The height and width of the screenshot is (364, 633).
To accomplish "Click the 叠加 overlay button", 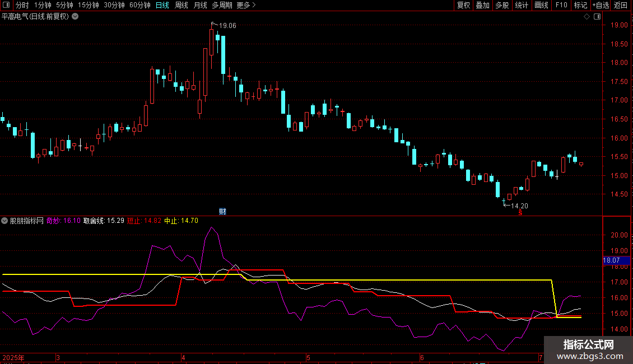I will pyautogui.click(x=482, y=5).
